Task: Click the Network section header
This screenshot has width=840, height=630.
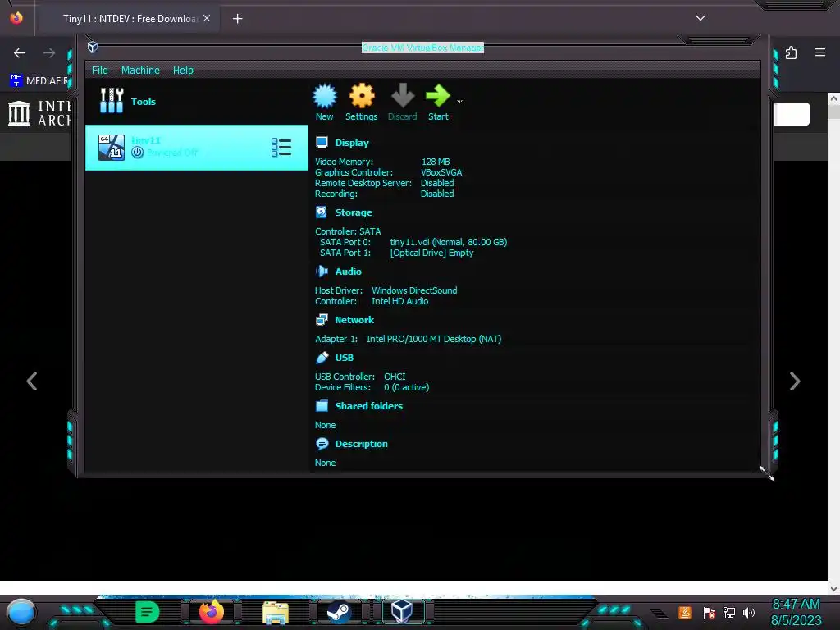Action: click(x=354, y=319)
